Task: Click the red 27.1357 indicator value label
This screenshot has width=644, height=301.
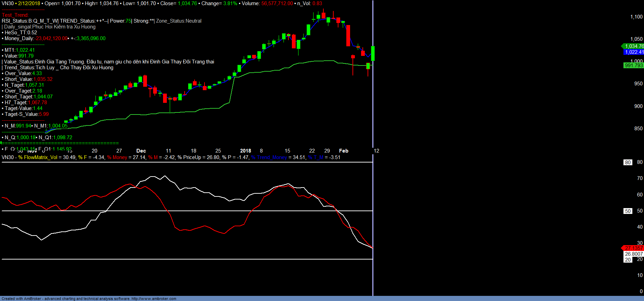Action: coord(634,248)
